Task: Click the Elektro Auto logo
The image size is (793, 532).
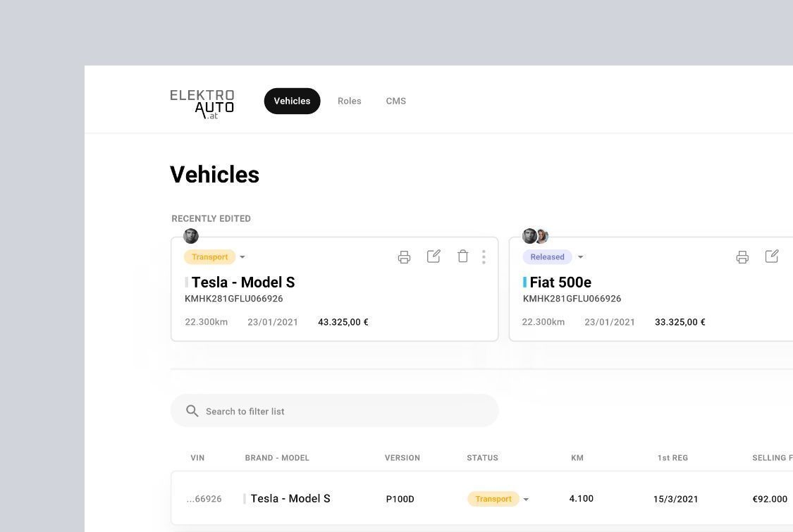Action: tap(202, 104)
